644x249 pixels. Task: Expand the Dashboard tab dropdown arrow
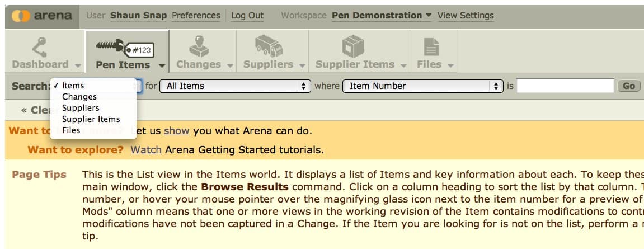pos(78,65)
